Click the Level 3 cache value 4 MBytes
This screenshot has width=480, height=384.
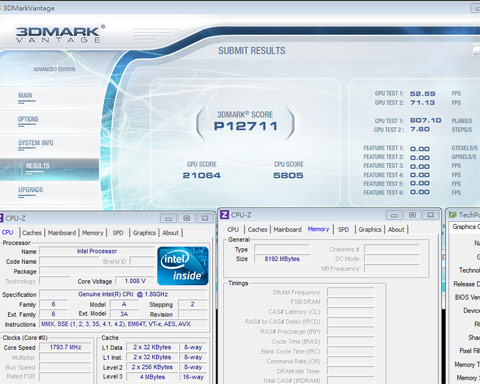152,377
